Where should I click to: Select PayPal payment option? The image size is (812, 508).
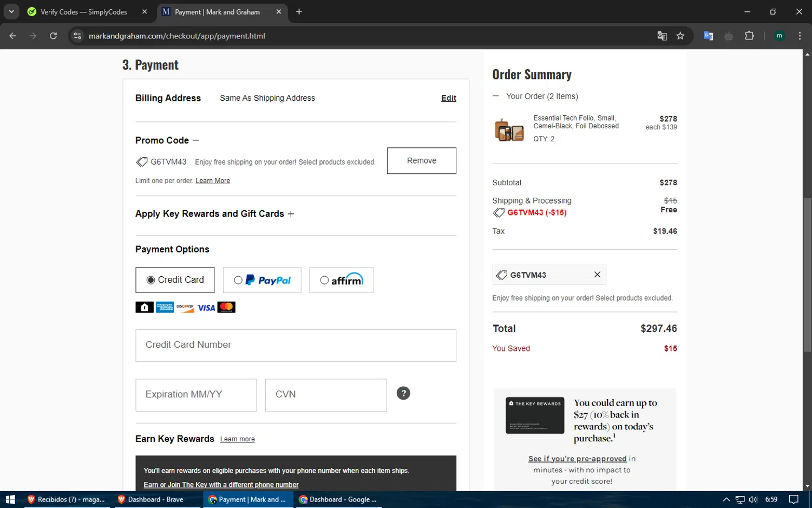click(262, 280)
